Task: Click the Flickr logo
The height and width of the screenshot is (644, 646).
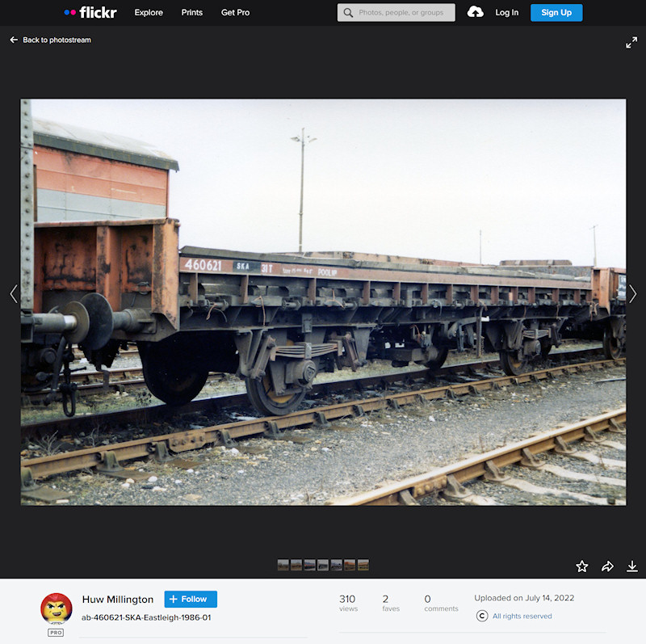Action: click(x=90, y=12)
